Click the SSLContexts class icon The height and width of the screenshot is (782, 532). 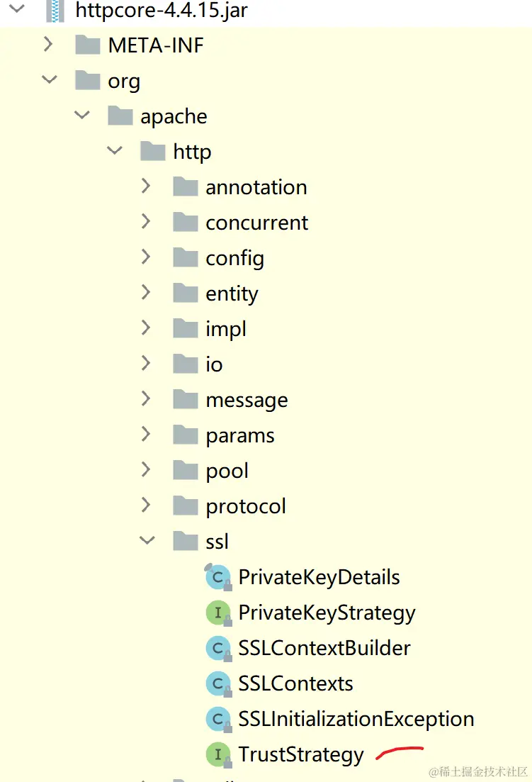point(218,684)
